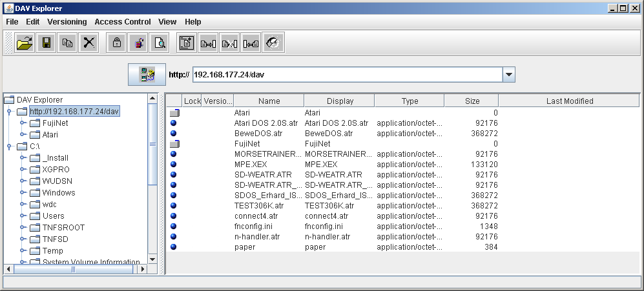Expand the Windows folder in the tree
644x291 pixels.
22,193
